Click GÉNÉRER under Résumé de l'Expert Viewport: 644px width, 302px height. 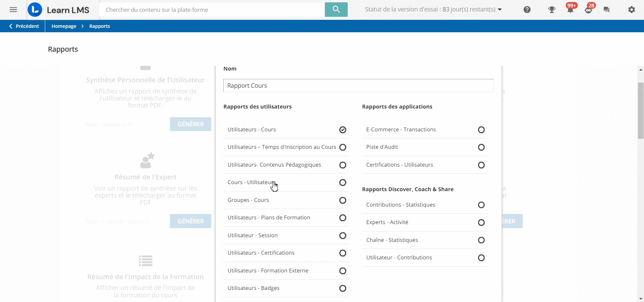190,221
